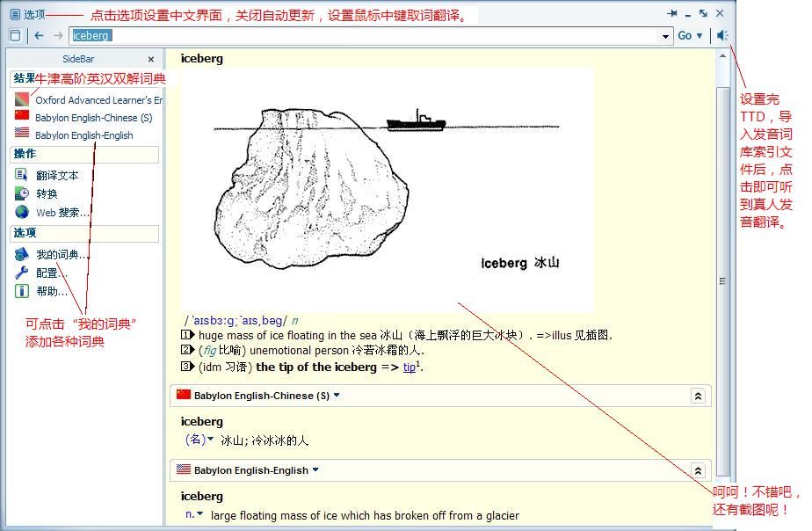
Task: Go back to previous lookup
Action: point(39,35)
